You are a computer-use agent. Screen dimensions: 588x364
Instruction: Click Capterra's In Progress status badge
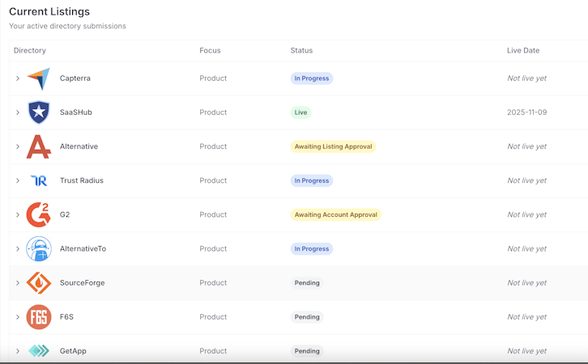pyautogui.click(x=312, y=78)
